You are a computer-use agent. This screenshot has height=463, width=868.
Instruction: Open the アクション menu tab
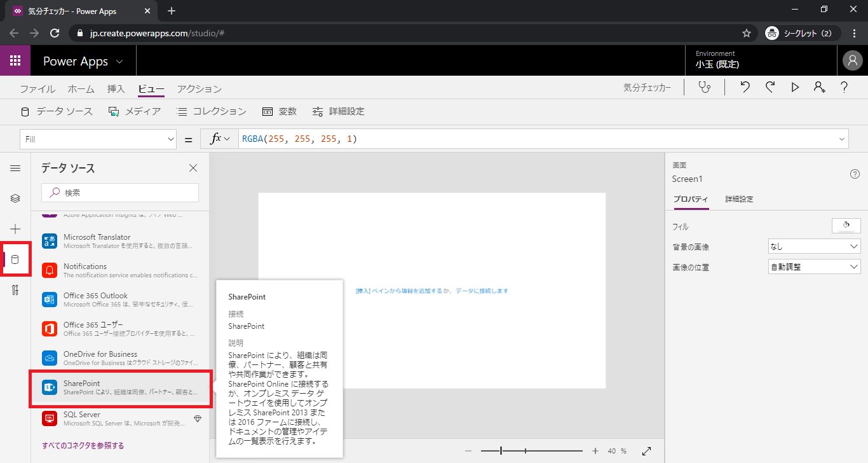pyautogui.click(x=200, y=89)
